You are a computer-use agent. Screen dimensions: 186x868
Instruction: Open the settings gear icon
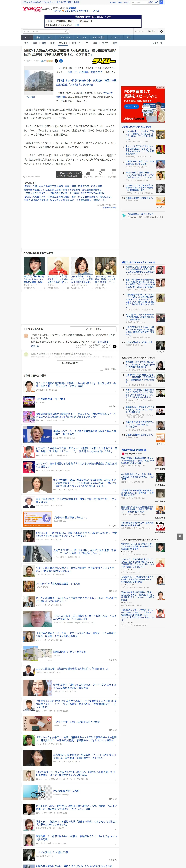161,31
